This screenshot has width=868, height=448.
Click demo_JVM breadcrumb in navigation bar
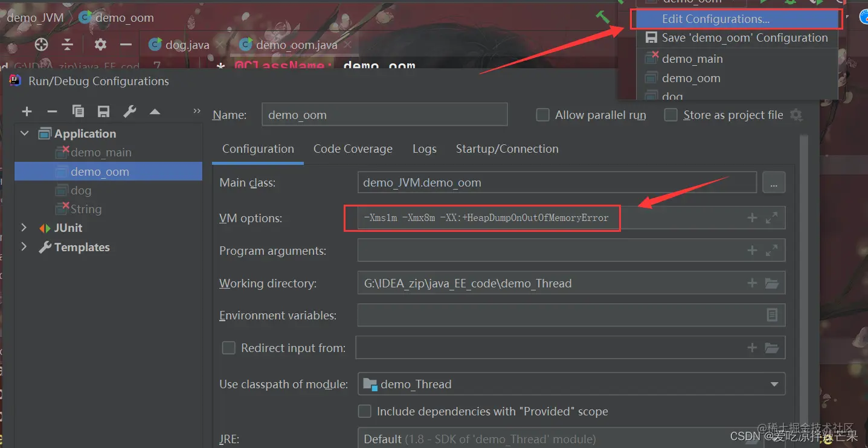pyautogui.click(x=35, y=18)
